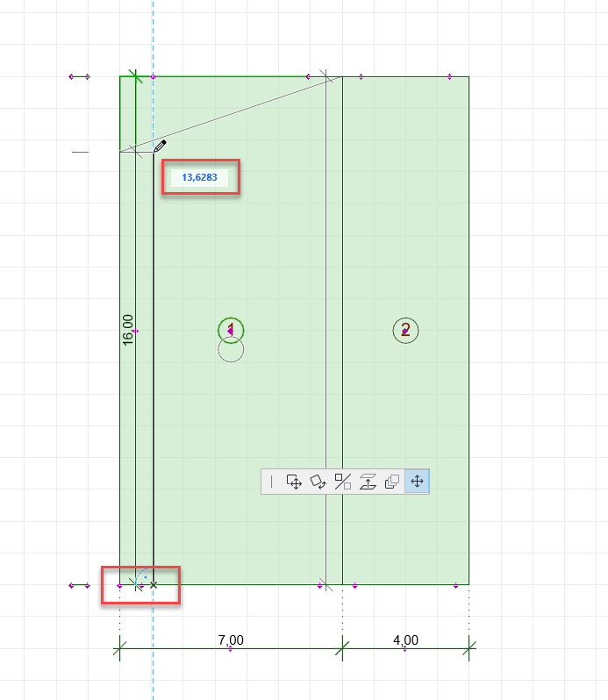
Task: Choose the Rotate option in pet palette
Action: pos(318,482)
